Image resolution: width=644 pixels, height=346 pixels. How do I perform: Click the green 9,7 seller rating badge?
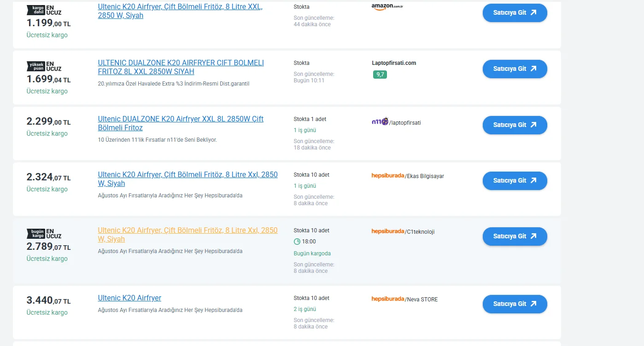(x=380, y=74)
